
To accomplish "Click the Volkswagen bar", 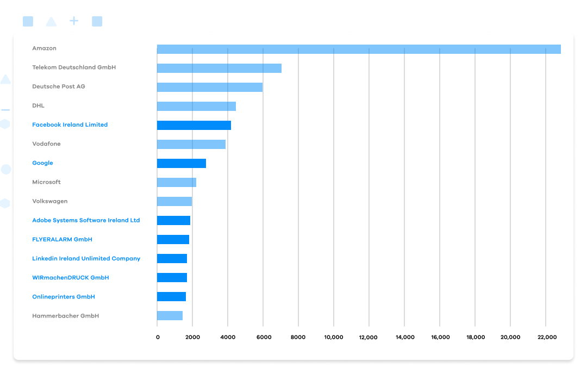I will tap(174, 201).
